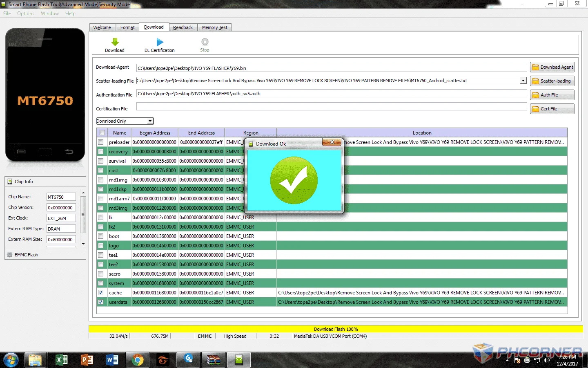
Task: Tick the preloader partition checkbox
Action: point(101,142)
